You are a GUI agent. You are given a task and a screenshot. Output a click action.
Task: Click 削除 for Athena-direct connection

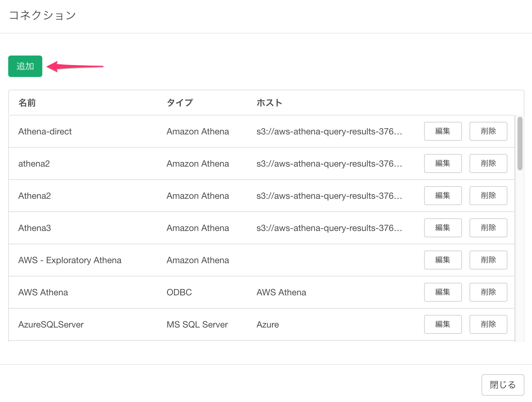(x=488, y=131)
